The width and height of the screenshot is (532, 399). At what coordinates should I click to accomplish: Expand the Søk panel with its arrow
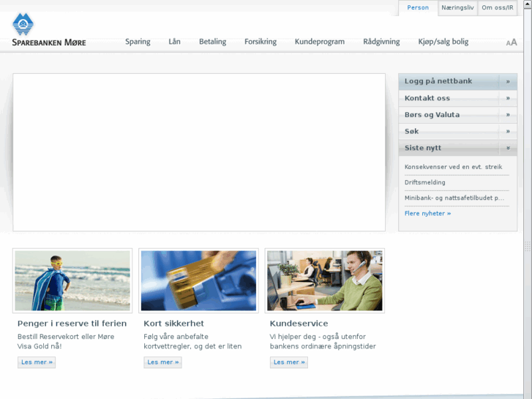pos(508,132)
